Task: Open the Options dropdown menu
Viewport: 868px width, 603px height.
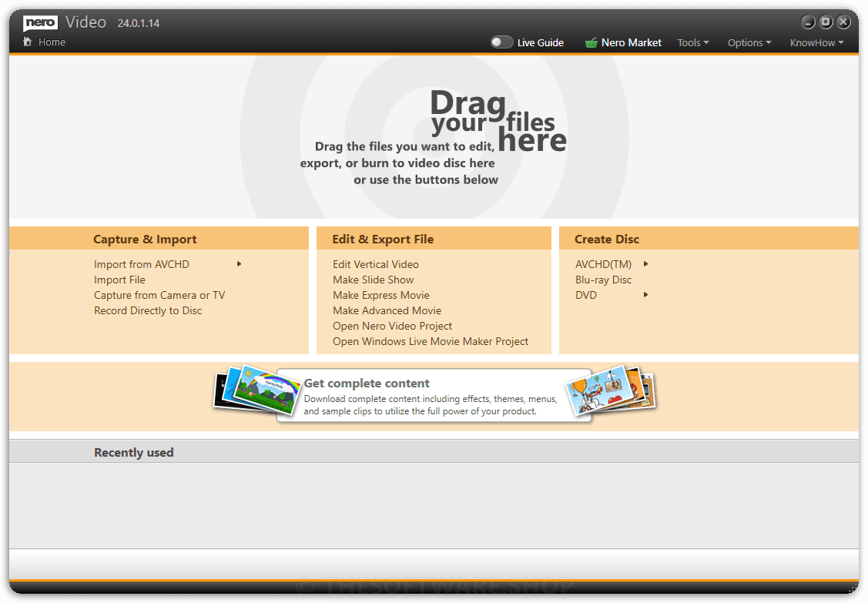Action: 749,42
